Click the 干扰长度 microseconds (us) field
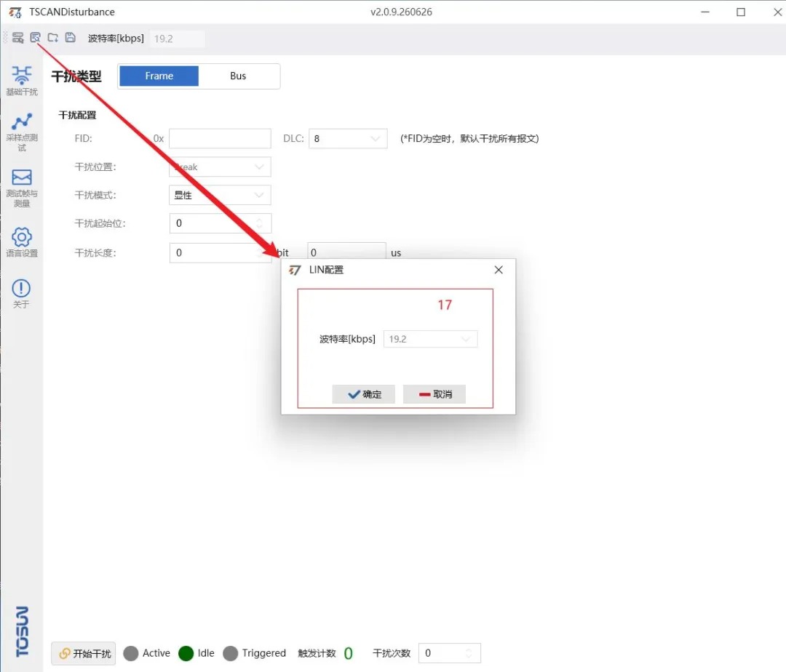Image resolution: width=786 pixels, height=672 pixels. pos(346,252)
